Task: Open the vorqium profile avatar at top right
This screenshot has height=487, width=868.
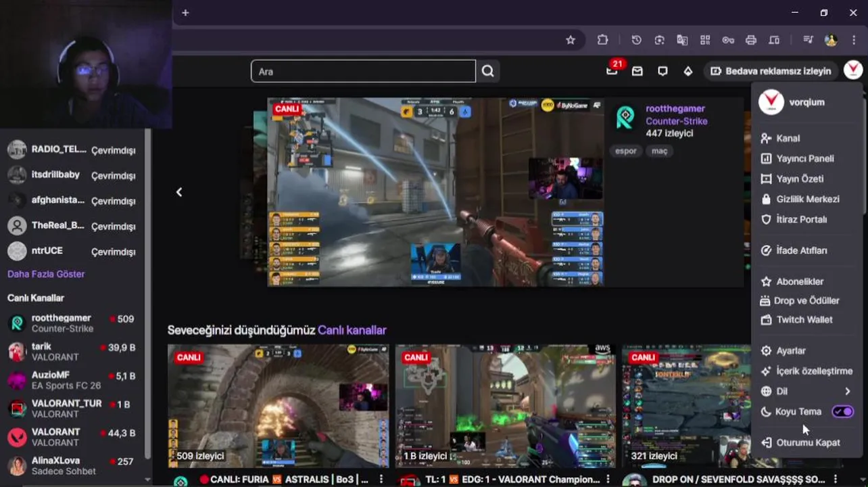Action: tap(853, 70)
